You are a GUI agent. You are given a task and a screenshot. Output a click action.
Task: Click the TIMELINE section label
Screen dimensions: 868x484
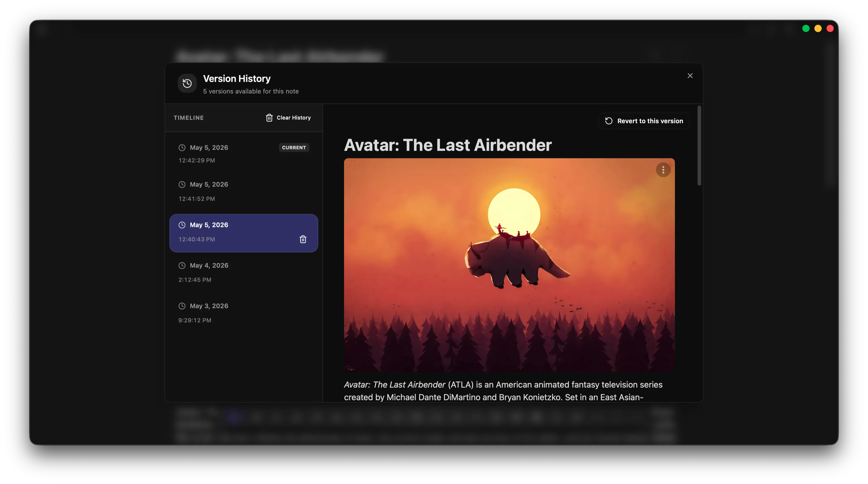[189, 118]
